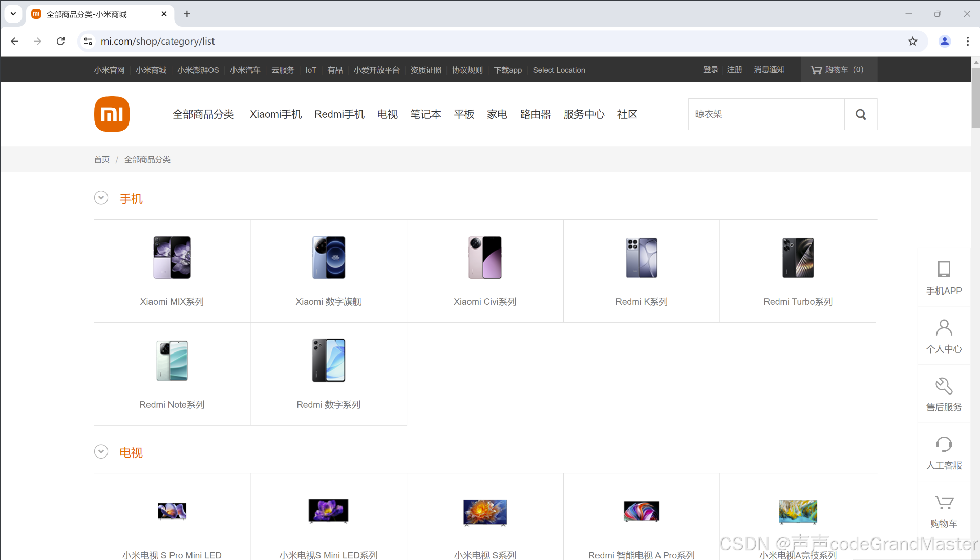Screen dimensions: 980x560
Task: Open the Chrome three-dot menu
Action: tap(967, 42)
